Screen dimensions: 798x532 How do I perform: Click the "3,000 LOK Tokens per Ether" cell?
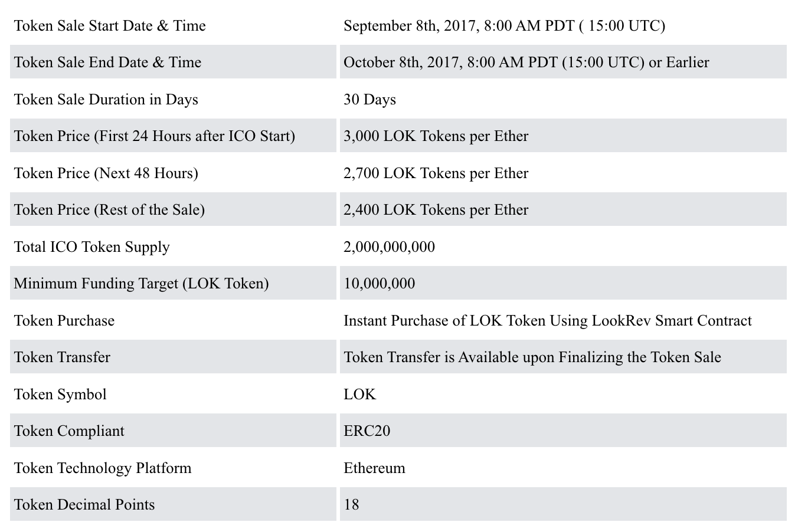pyautogui.click(x=436, y=136)
